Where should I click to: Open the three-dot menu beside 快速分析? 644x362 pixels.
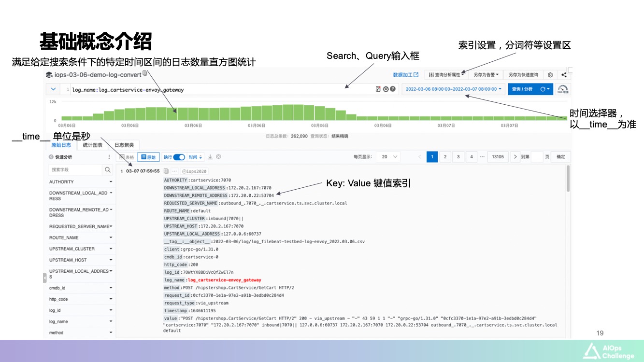click(109, 157)
